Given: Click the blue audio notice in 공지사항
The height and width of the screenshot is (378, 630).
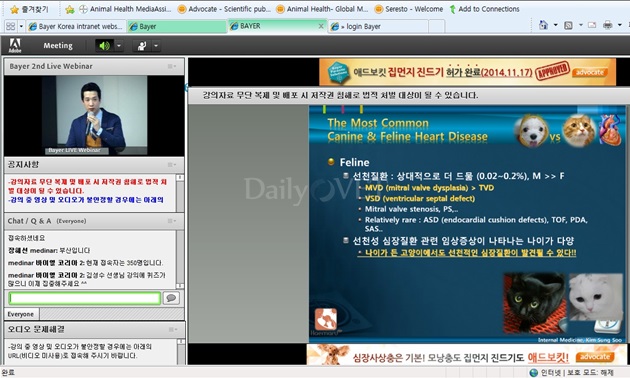Looking at the screenshot, I should point(86,200).
